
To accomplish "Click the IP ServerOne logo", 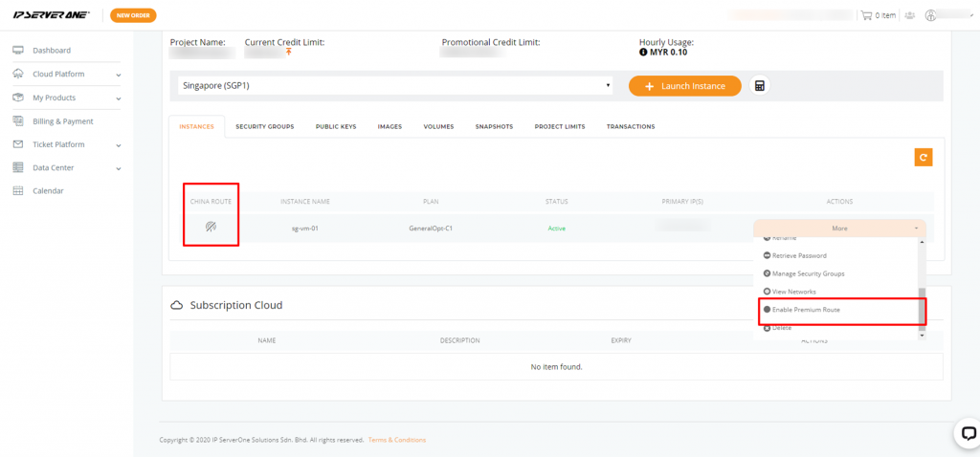I will tap(52, 15).
